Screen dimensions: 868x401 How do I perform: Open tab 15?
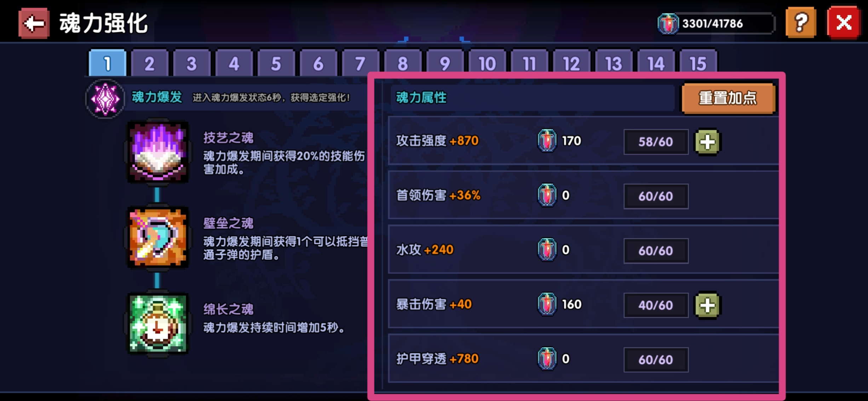(x=698, y=63)
